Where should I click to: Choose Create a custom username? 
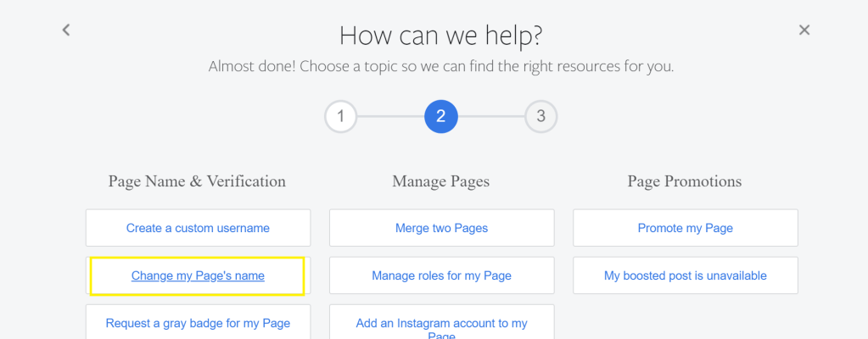[x=198, y=228]
